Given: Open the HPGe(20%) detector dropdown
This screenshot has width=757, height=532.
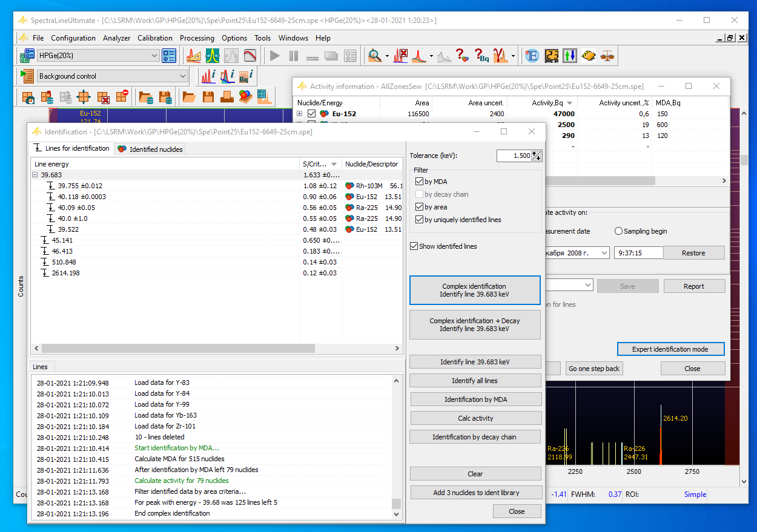Looking at the screenshot, I should coord(154,56).
